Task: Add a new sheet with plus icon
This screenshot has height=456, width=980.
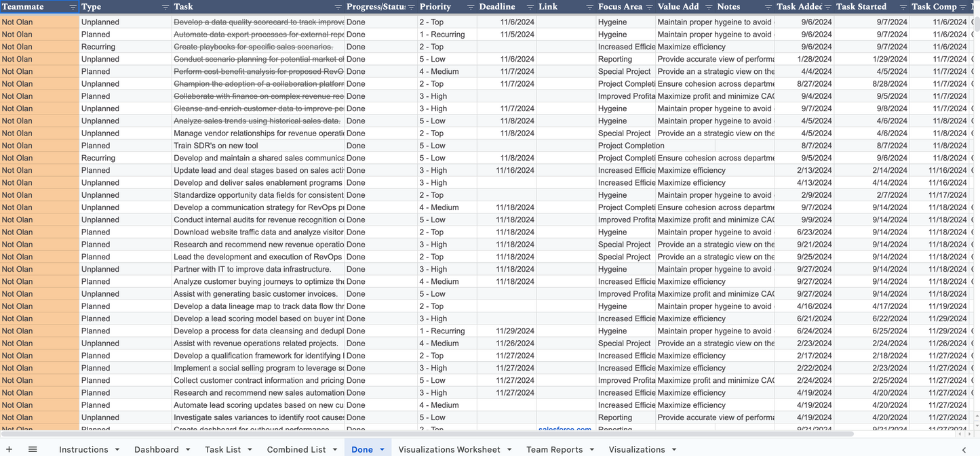Action: coord(9,449)
